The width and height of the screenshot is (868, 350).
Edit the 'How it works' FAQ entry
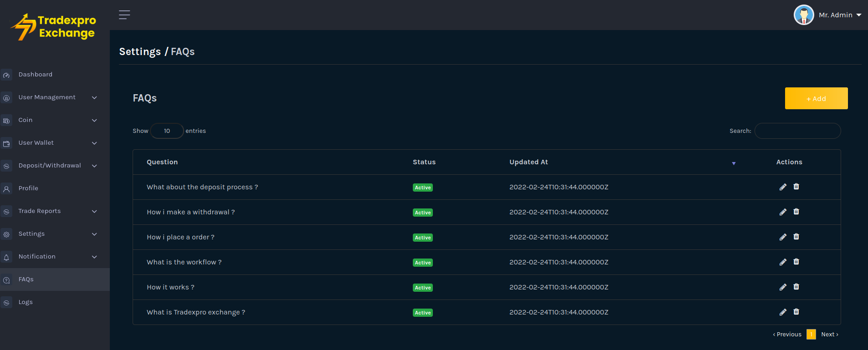point(783,287)
